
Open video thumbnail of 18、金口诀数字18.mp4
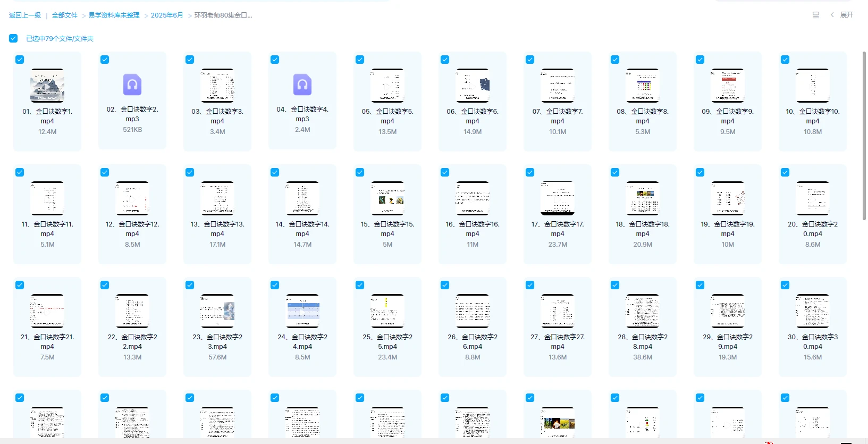(x=643, y=198)
